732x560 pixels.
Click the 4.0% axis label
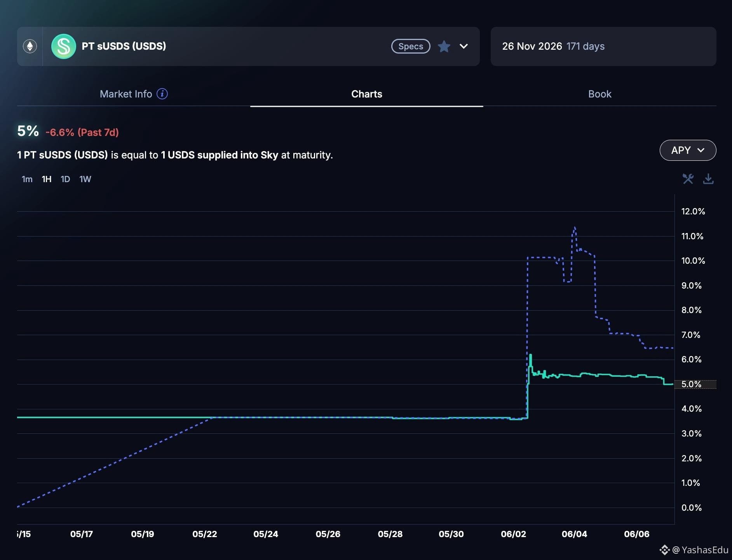pos(692,409)
